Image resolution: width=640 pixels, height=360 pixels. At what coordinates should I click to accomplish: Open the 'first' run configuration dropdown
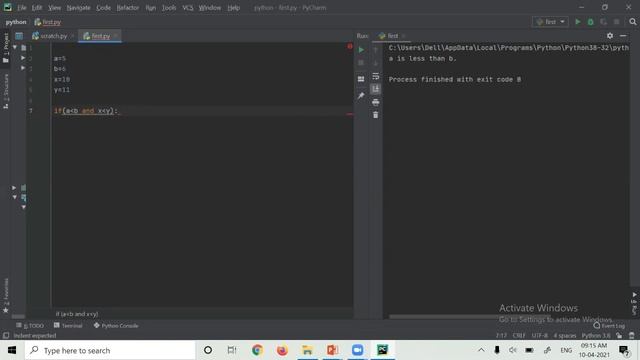coord(550,22)
